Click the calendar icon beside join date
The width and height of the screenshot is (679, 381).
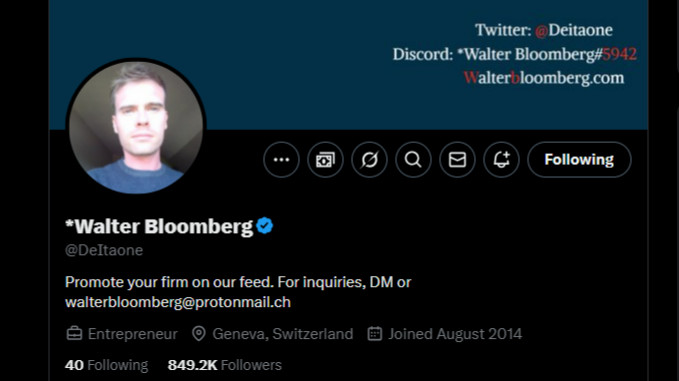[375, 334]
